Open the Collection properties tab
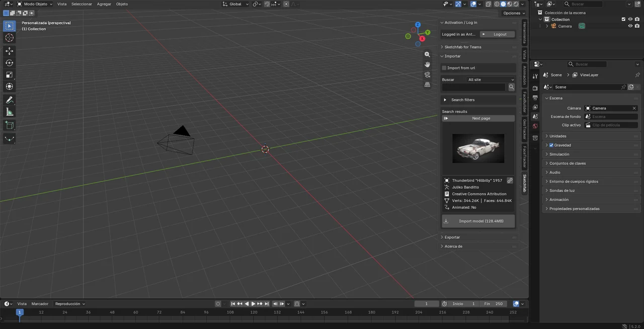644x329 pixels. pos(535,138)
